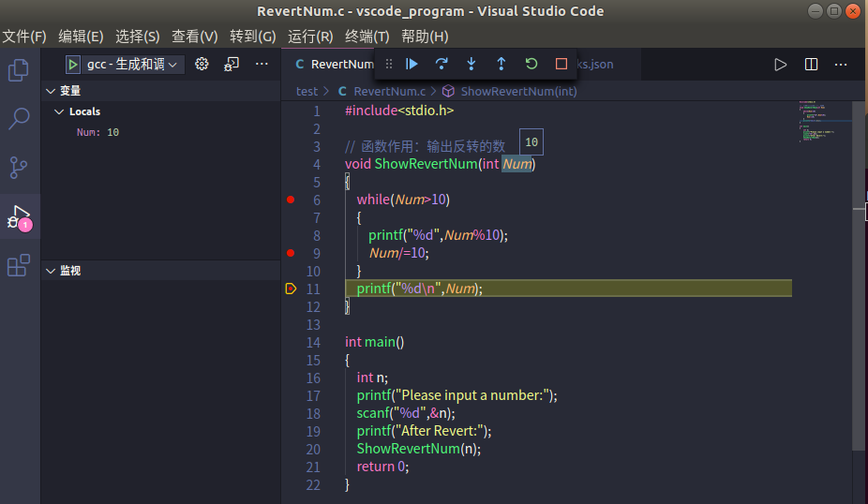868x504 pixels.
Task: Toggle breakpoint on line 6
Action: coord(291,200)
